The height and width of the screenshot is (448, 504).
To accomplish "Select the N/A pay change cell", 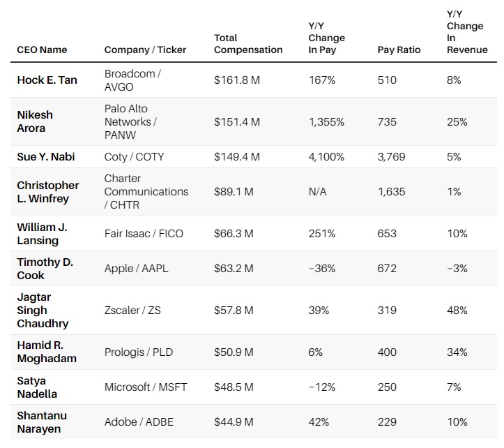I will tap(318, 191).
